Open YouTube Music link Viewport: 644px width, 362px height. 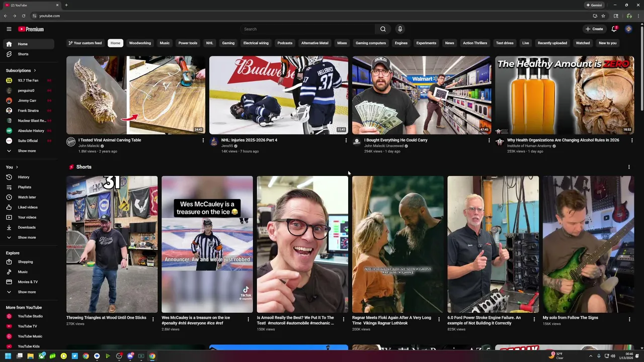29,336
